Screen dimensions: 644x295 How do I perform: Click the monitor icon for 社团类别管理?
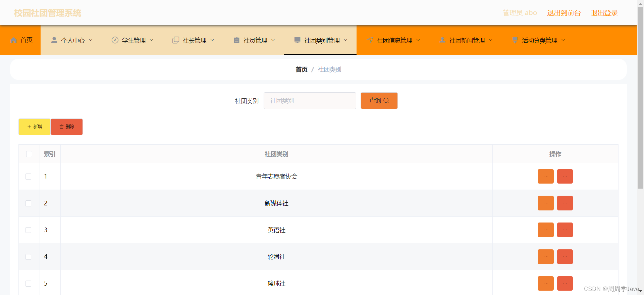297,40
